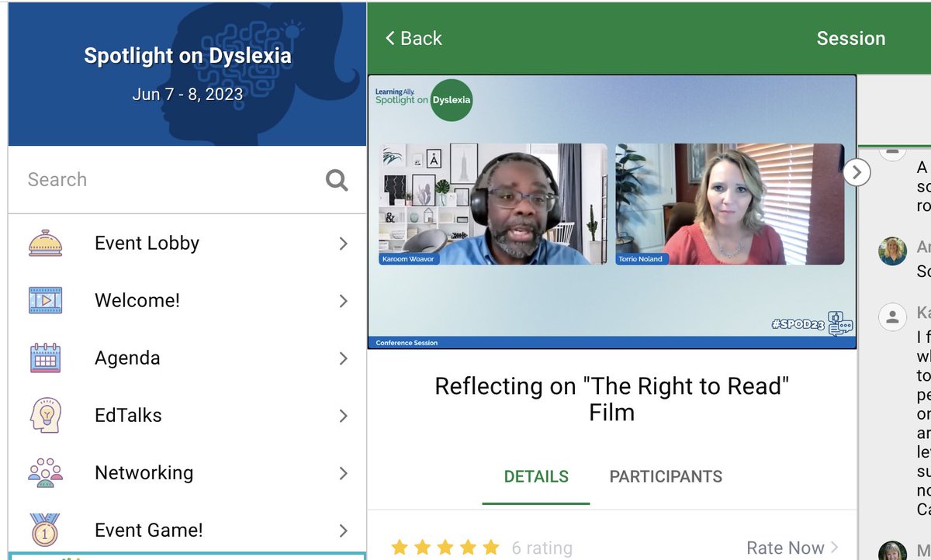
Task: Open the Networking menu item
Action: pyautogui.click(x=187, y=472)
